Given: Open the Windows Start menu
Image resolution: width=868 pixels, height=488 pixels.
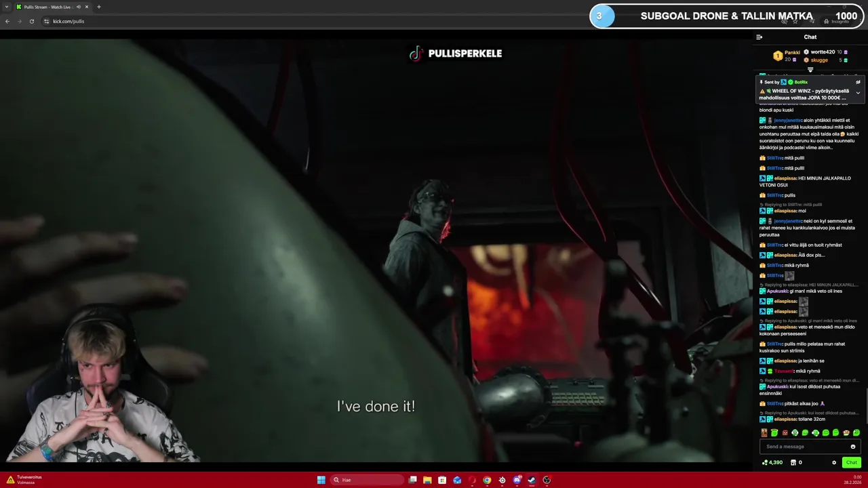Looking at the screenshot, I should 321,480.
